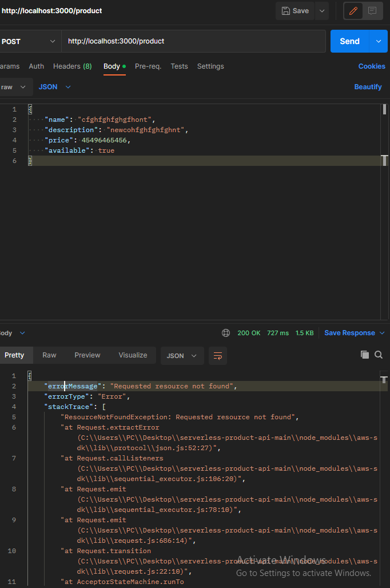Open the comment mode icon
The height and width of the screenshot is (588, 390).
(x=372, y=11)
